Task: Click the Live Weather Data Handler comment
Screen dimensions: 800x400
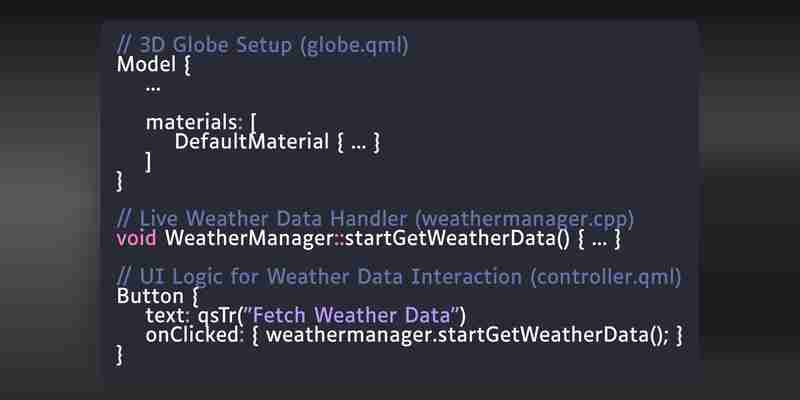Action: click(376, 219)
